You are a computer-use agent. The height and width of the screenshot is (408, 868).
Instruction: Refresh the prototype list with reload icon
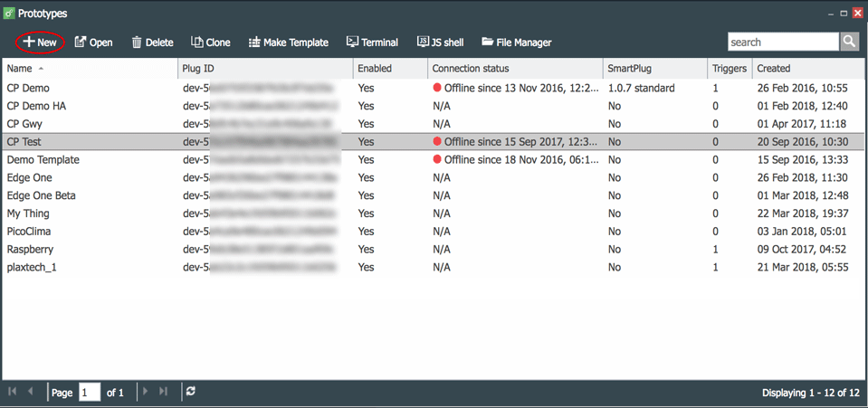[x=191, y=392]
